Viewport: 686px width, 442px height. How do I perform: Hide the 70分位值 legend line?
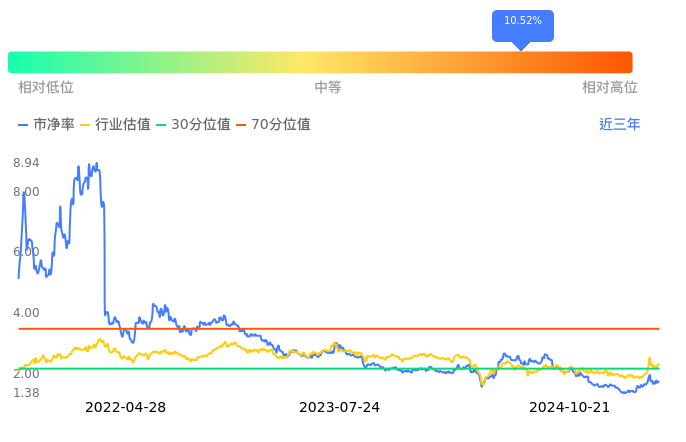tap(273, 125)
